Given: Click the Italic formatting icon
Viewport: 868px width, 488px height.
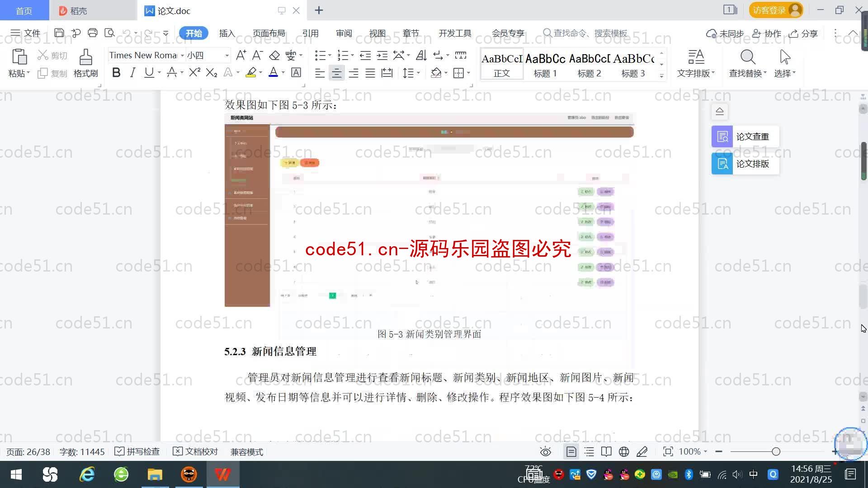Looking at the screenshot, I should coord(132,73).
